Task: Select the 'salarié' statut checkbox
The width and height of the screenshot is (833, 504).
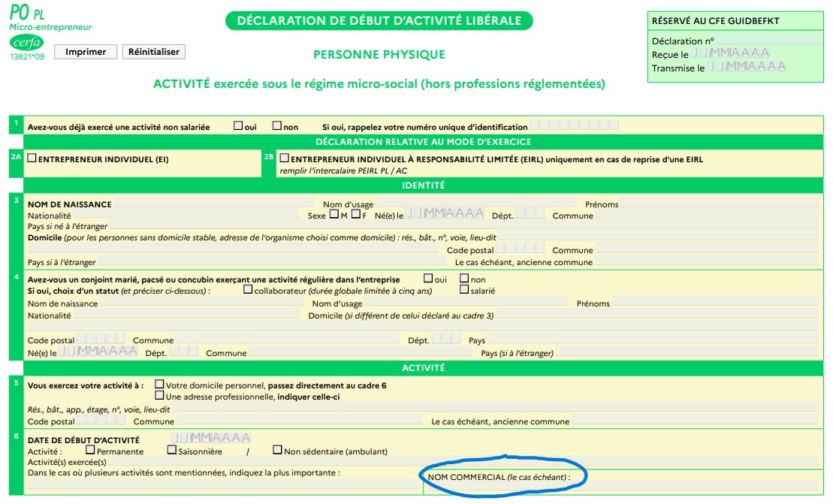Action: [x=464, y=288]
